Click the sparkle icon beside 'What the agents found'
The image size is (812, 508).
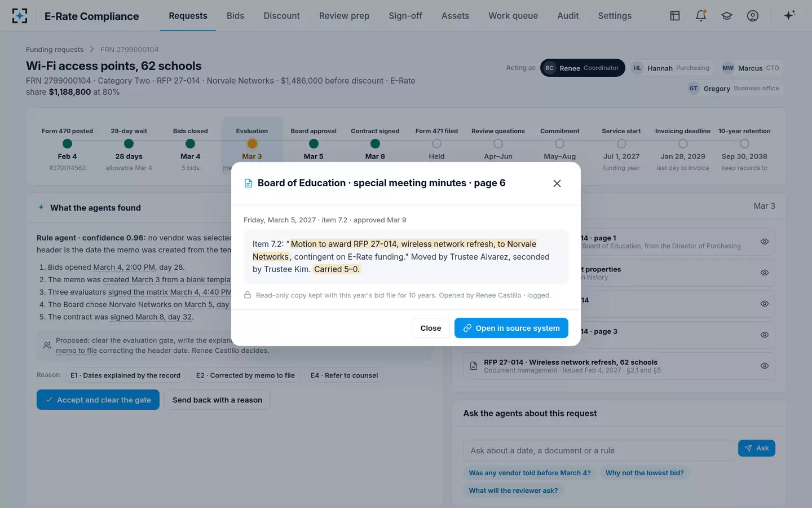(41, 207)
